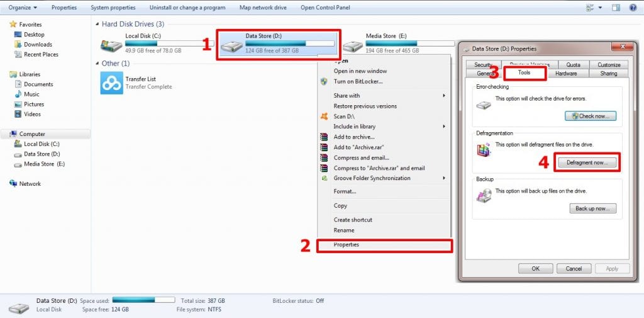Switch to Sharing tab
Screen dimensions: 644x318
pyautogui.click(x=608, y=73)
